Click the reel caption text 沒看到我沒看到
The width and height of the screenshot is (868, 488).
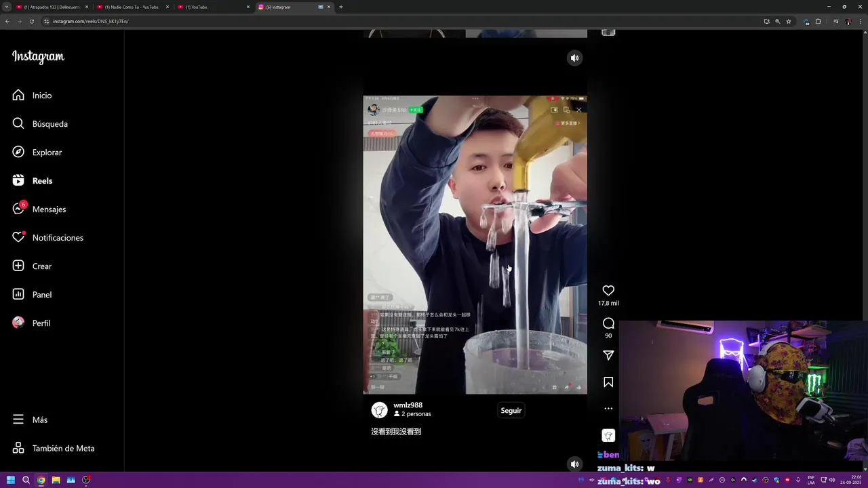pos(396,432)
